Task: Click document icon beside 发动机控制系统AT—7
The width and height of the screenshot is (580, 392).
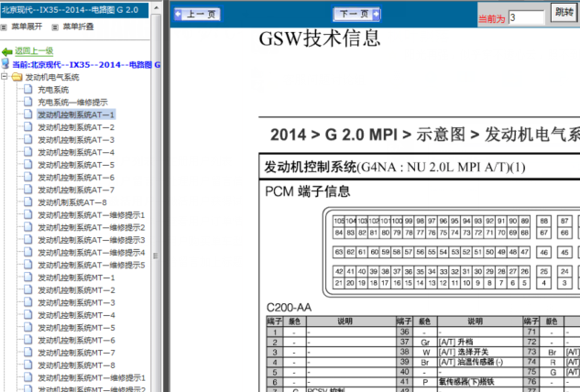Action: coord(28,189)
